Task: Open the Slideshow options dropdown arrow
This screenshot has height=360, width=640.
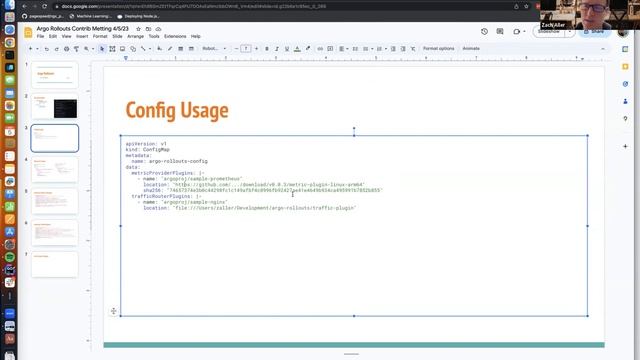Action: pos(570,31)
